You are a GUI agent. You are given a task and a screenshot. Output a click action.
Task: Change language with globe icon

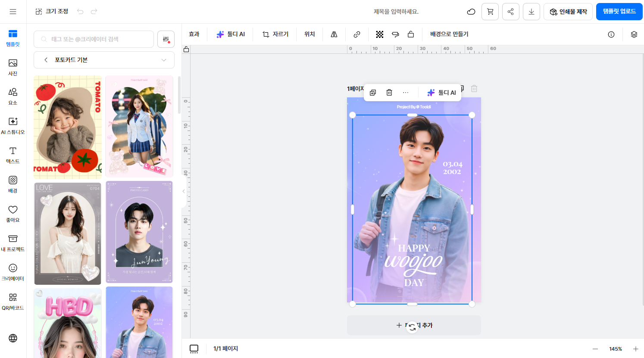pyautogui.click(x=13, y=338)
